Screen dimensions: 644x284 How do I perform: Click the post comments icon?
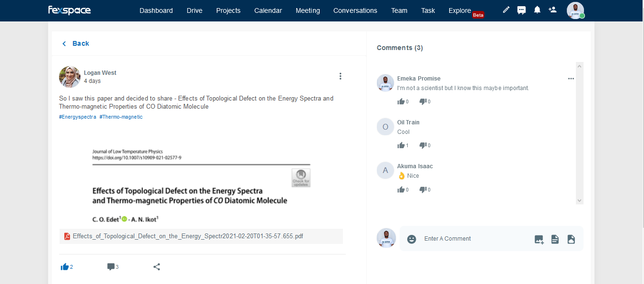pos(111,267)
